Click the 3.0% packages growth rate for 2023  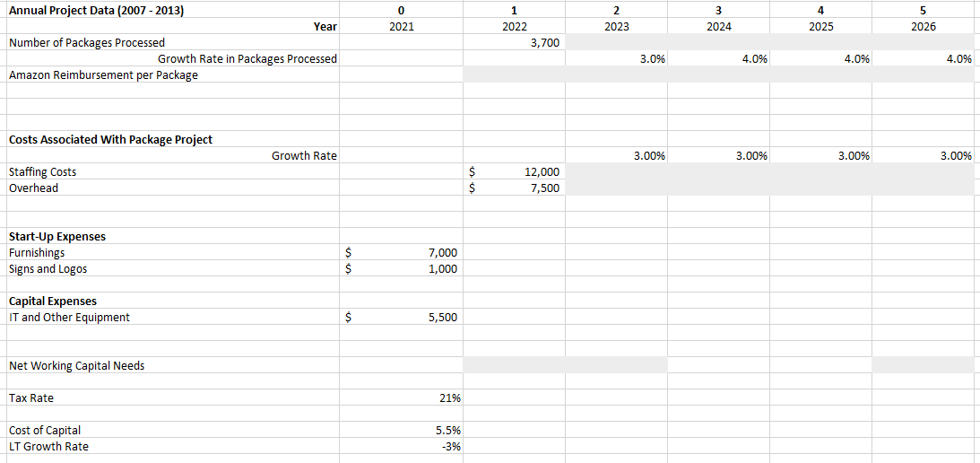click(653, 59)
